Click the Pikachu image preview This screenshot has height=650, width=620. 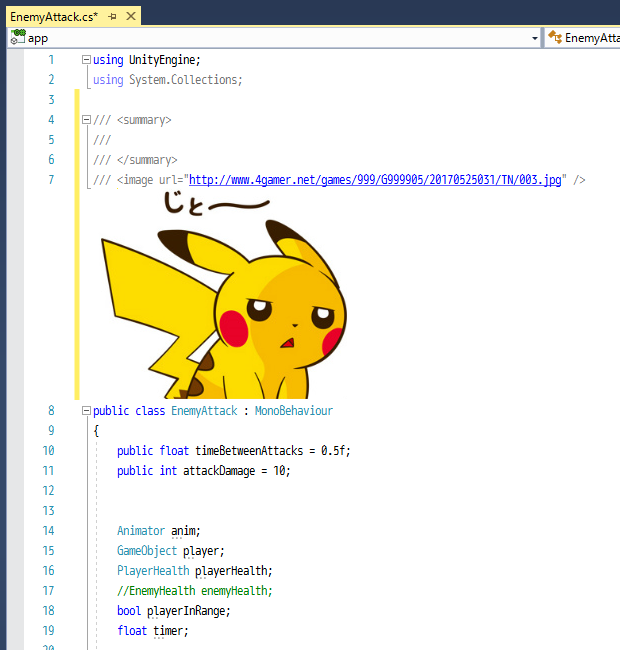tap(224, 294)
